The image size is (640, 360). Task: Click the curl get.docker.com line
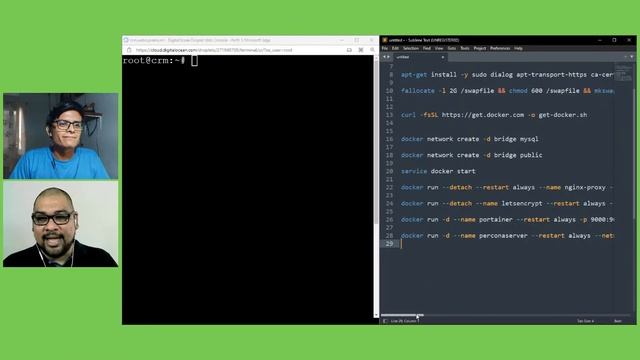(494, 115)
